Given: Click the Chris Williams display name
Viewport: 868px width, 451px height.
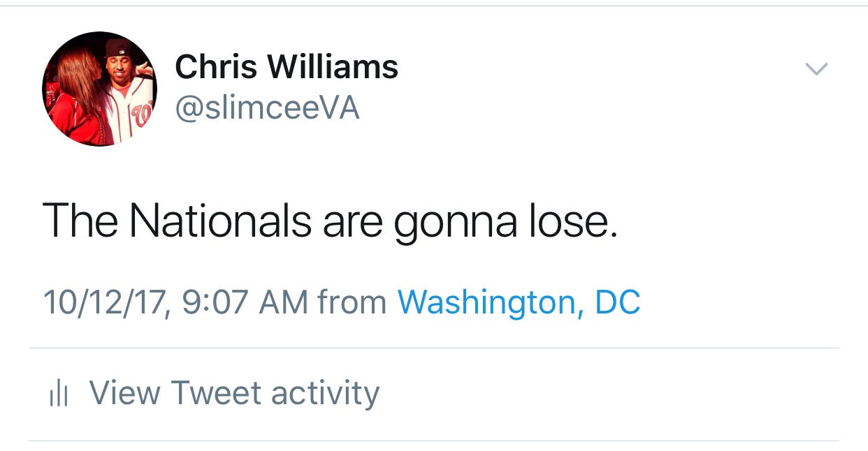Looking at the screenshot, I should [286, 67].
